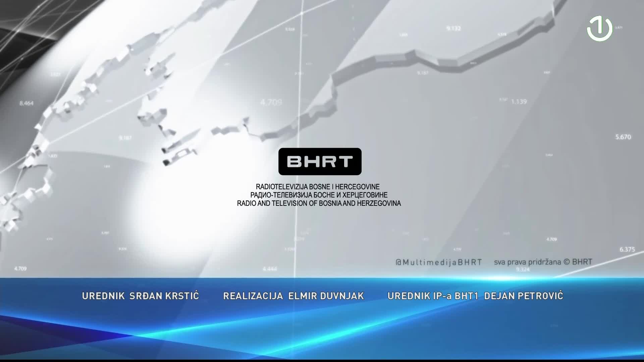Click the number '9.132' near top
This screenshot has height=362, width=644.
[x=453, y=28]
